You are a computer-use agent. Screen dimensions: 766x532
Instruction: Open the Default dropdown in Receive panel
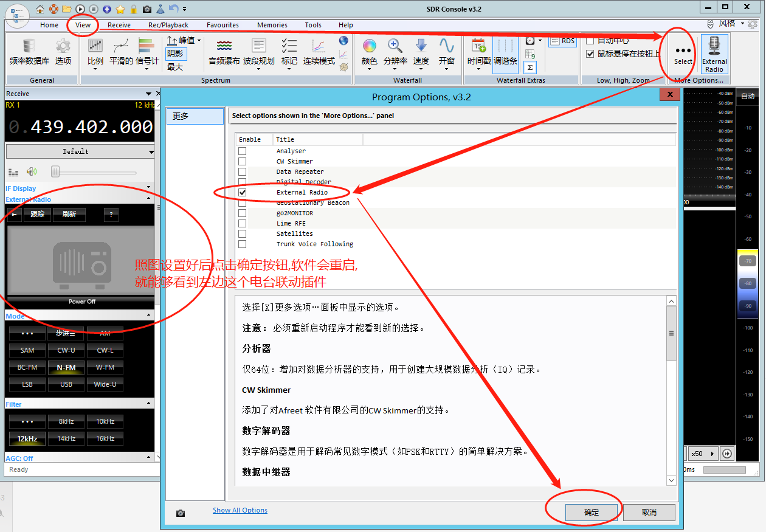pos(80,151)
